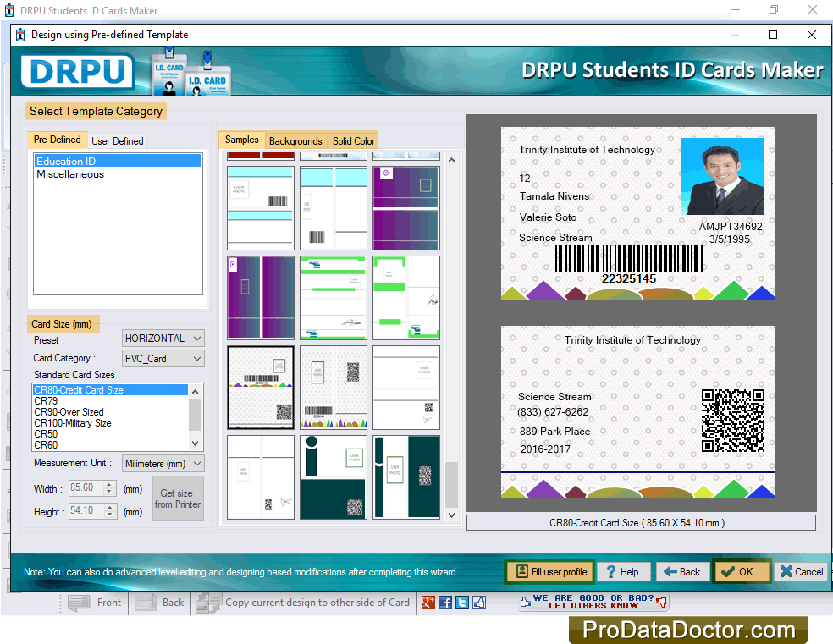Screen dimensions: 833x644
Task: Select CR100-Military Size option
Action: (111, 423)
